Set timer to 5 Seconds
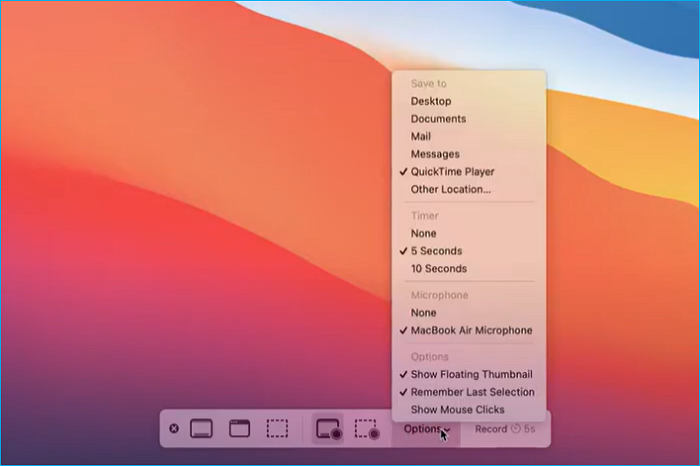Image resolution: width=700 pixels, height=466 pixels. pos(436,251)
